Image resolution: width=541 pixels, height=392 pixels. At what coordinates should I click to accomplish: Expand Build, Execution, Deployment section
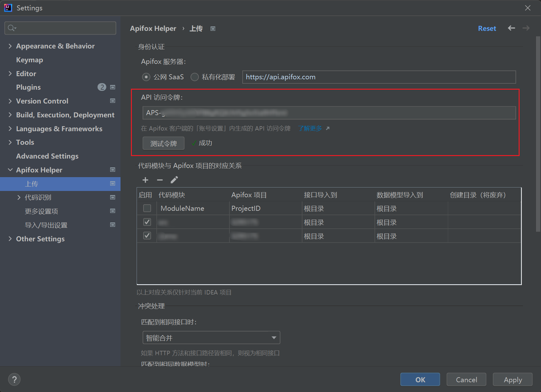10,115
